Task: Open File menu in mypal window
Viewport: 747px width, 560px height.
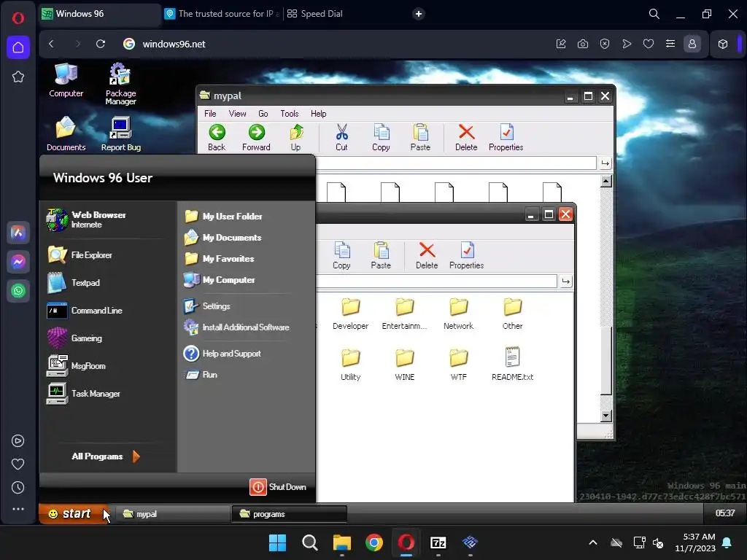Action: (210, 113)
